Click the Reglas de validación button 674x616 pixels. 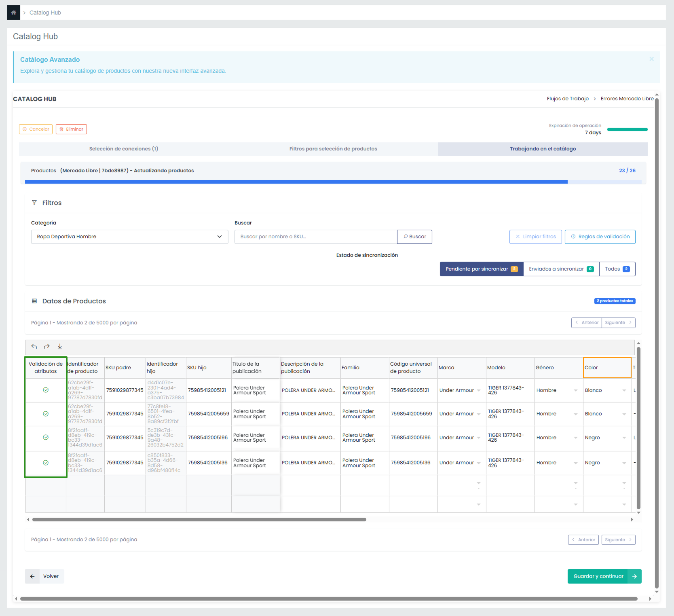click(600, 237)
